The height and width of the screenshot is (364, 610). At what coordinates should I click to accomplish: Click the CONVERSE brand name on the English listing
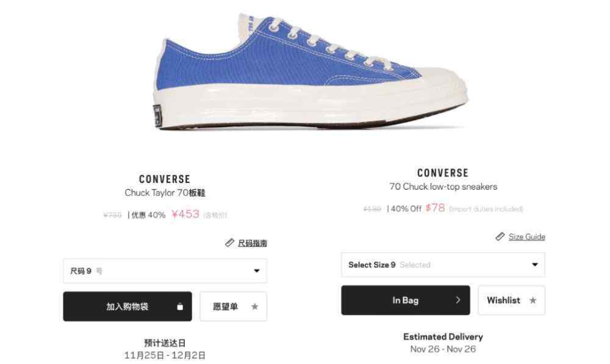(443, 173)
